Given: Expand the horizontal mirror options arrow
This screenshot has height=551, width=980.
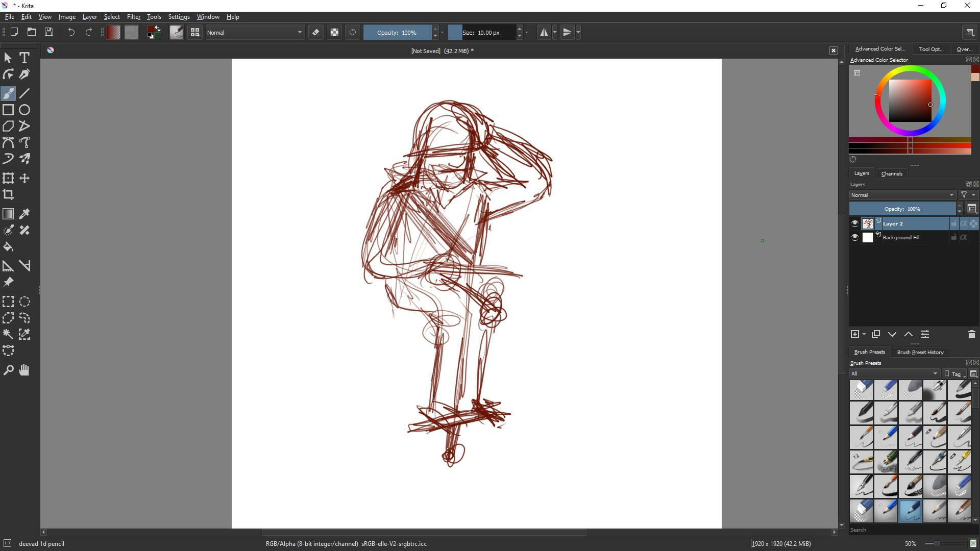Looking at the screenshot, I should click(x=555, y=33).
